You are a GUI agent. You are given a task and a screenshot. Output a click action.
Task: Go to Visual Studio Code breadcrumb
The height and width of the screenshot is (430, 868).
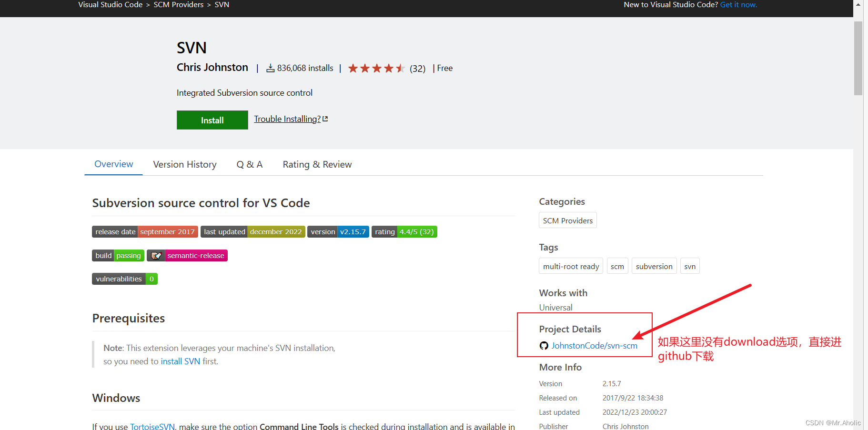tap(111, 5)
